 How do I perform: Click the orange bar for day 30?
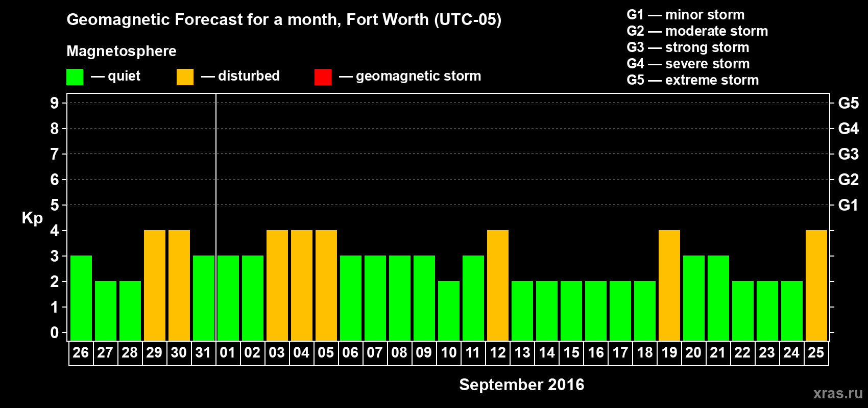tap(179, 285)
